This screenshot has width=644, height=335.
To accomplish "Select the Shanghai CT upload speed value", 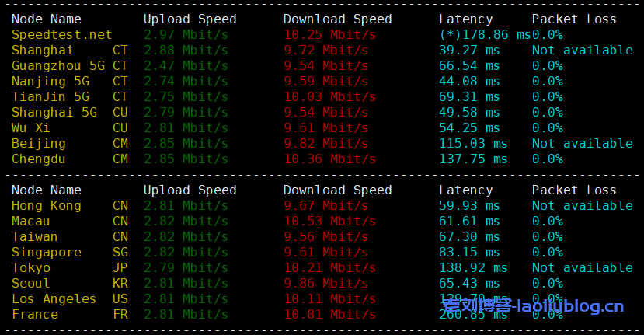I will point(186,51).
